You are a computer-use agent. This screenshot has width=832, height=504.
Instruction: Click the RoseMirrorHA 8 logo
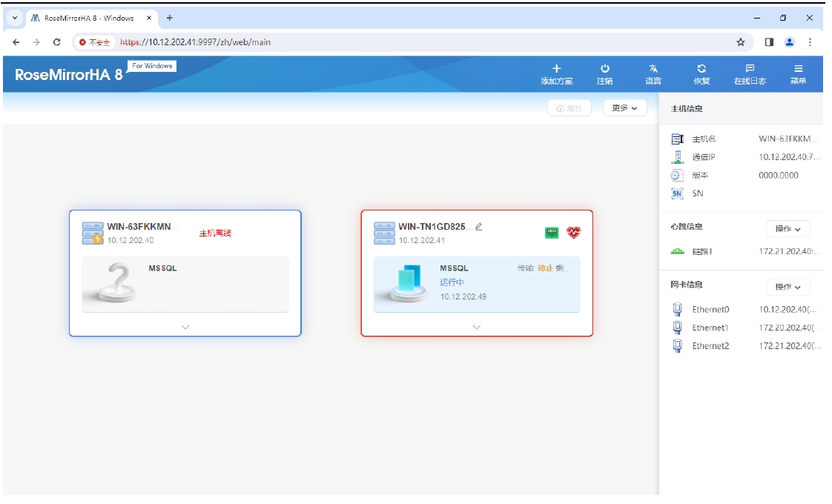point(68,75)
